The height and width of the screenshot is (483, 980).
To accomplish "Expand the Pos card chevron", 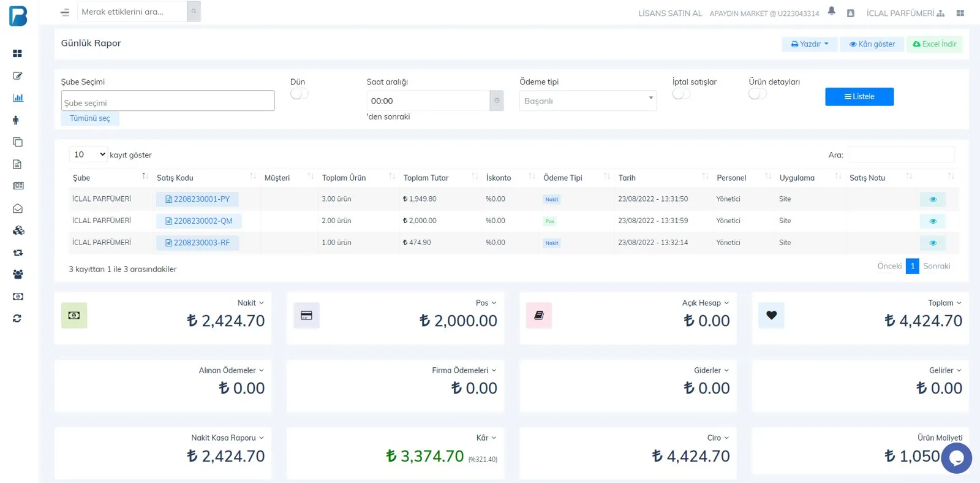I will 494,303.
